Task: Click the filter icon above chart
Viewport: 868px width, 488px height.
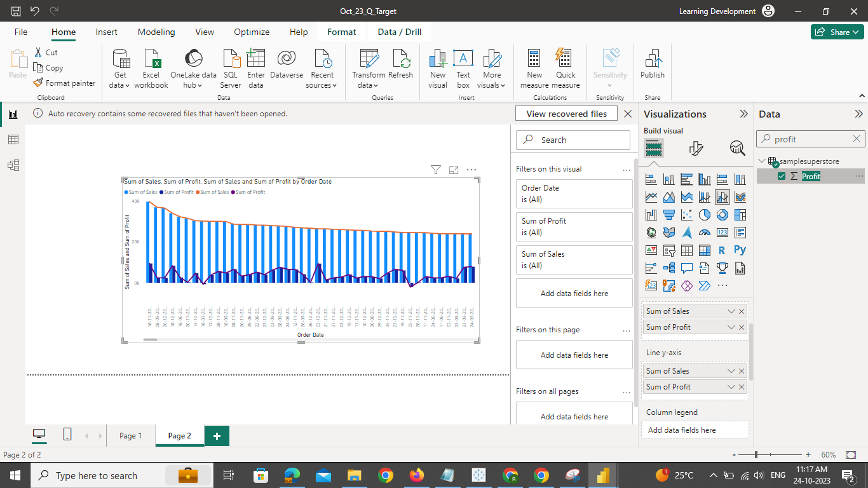Action: tap(436, 170)
